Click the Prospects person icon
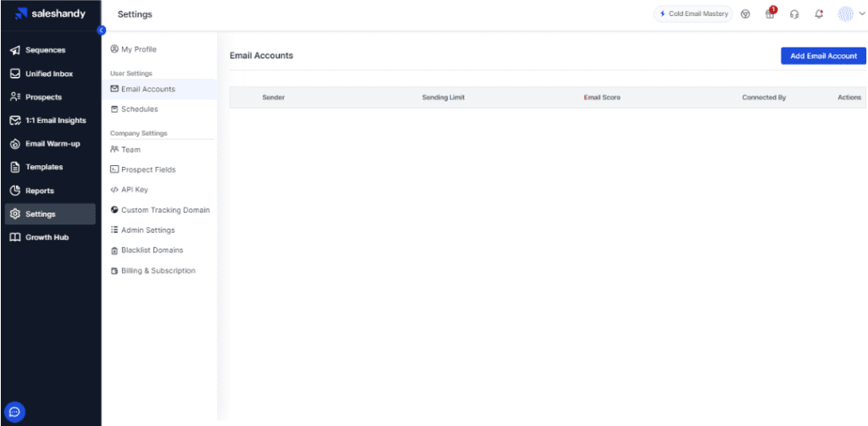The width and height of the screenshot is (868, 426). (15, 97)
